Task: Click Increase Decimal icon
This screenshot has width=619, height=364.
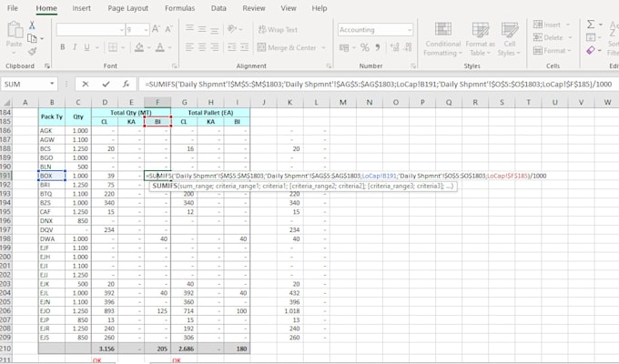Action: (394, 47)
